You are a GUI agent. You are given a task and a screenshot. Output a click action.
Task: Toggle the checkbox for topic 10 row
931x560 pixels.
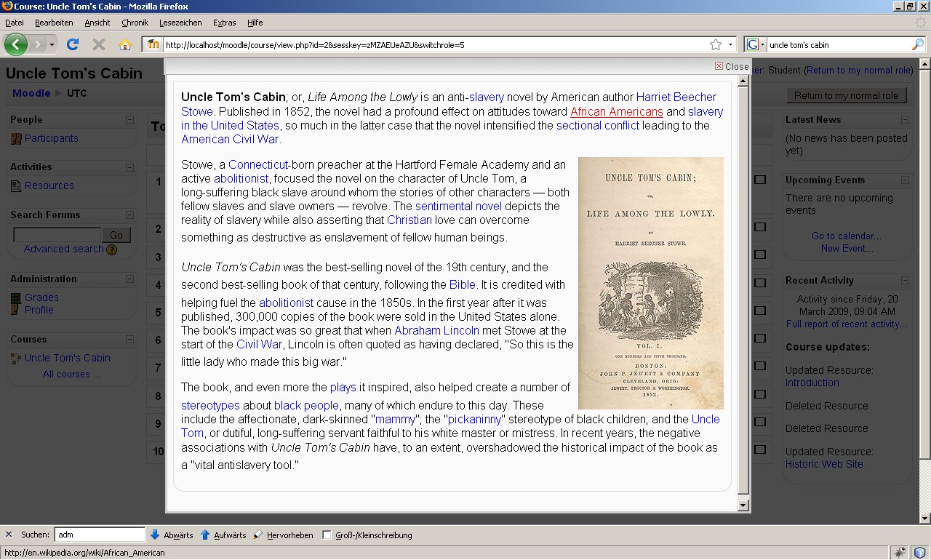pyautogui.click(x=760, y=449)
